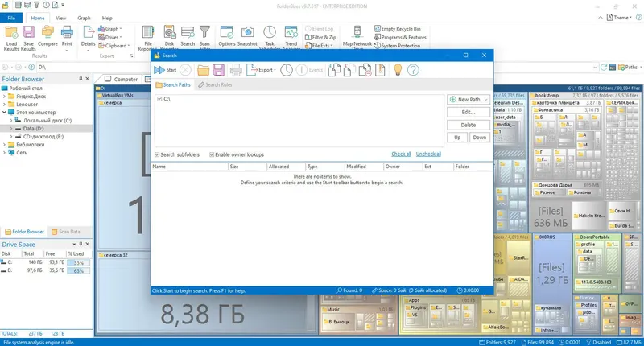Open the Options ribbon button
The image size is (644, 346).
pos(227,36)
